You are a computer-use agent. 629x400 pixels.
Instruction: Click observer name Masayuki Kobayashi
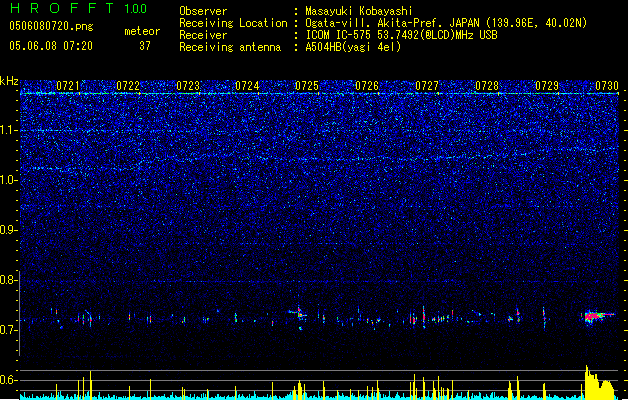(x=359, y=11)
